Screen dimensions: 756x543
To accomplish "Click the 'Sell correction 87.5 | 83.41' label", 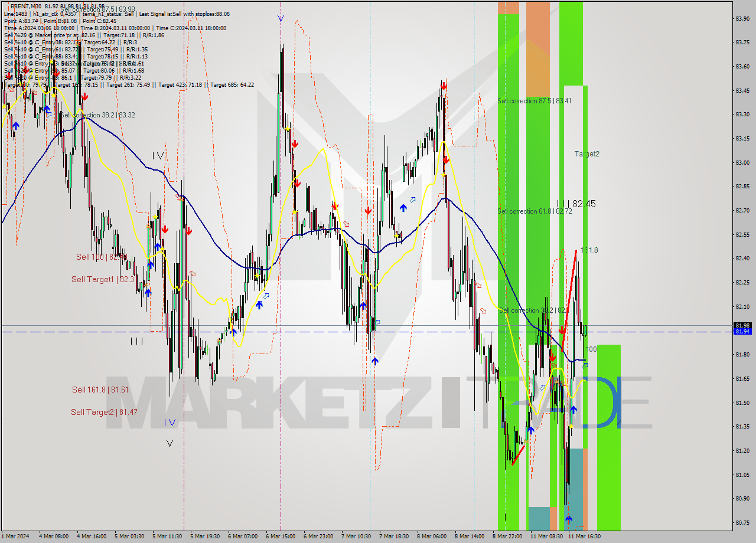I will 535,101.
